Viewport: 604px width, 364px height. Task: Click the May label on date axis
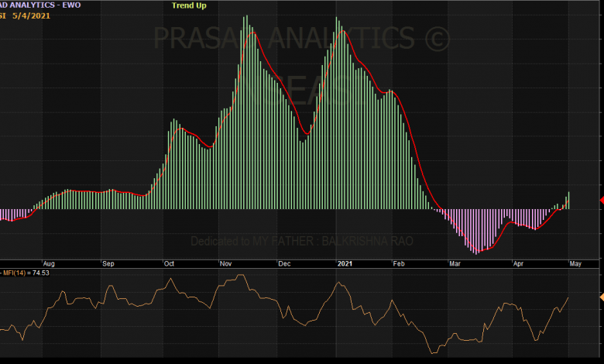pos(575,263)
